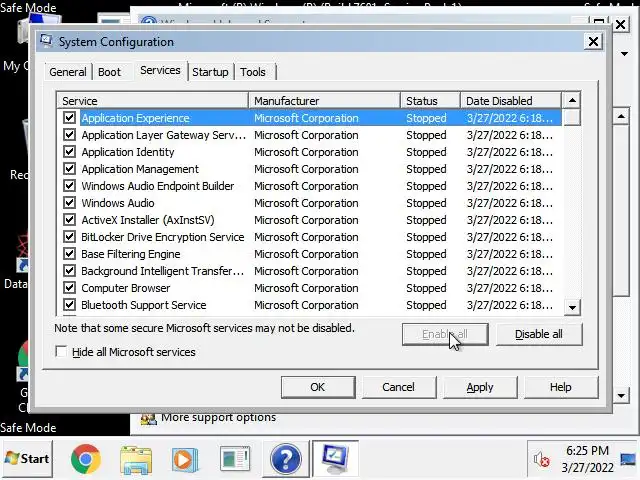Click the muted volume tray icon
Image resolution: width=640 pixels, height=480 pixels.
point(541,460)
